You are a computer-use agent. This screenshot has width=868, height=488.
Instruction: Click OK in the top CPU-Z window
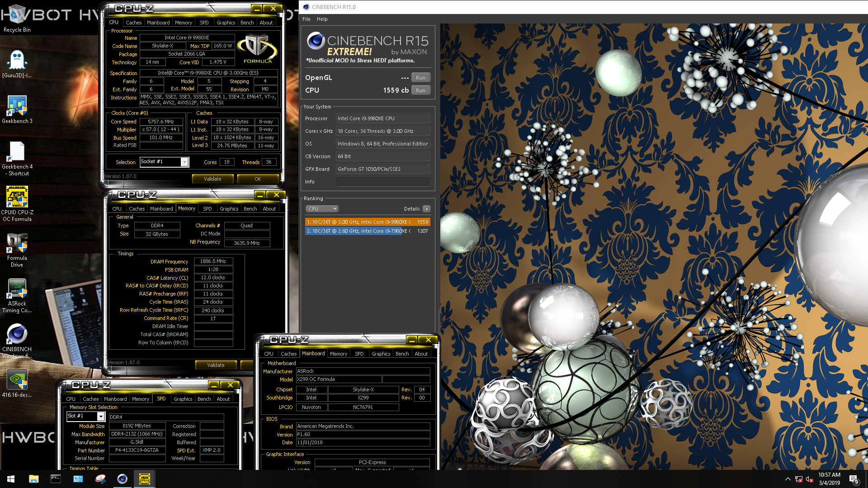coord(258,179)
